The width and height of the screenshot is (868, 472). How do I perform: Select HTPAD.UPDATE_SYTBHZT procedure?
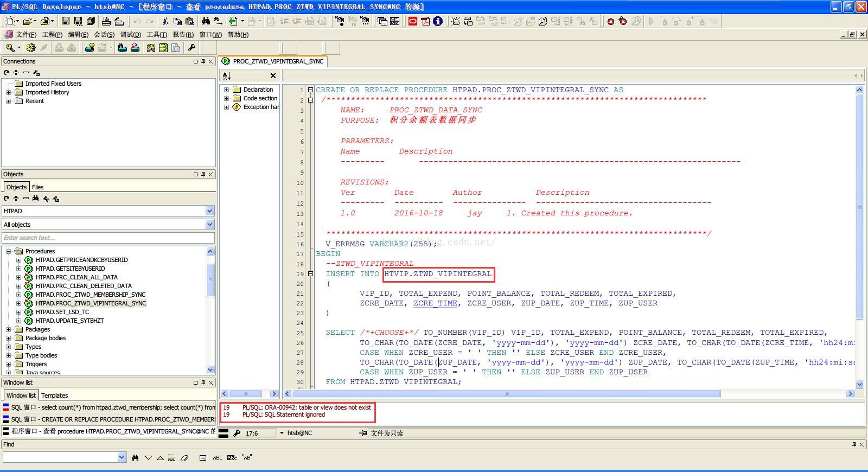(x=70, y=321)
